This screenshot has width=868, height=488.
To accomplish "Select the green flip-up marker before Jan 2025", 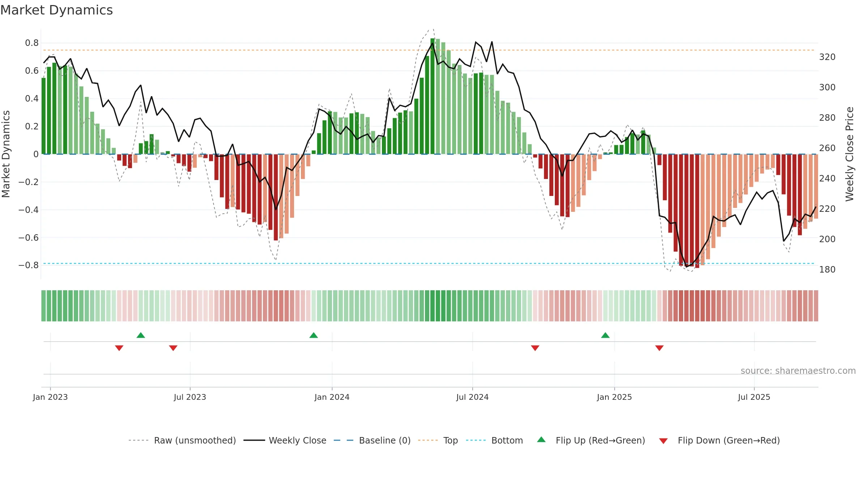I will coord(605,335).
